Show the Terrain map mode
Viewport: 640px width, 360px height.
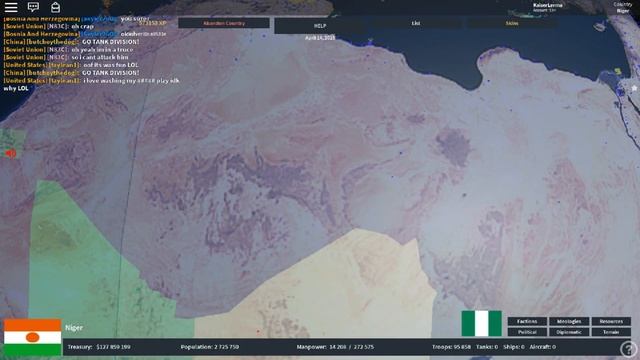point(611,332)
